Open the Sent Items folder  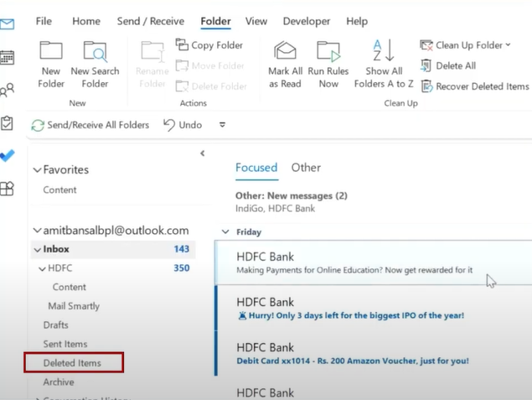click(65, 345)
